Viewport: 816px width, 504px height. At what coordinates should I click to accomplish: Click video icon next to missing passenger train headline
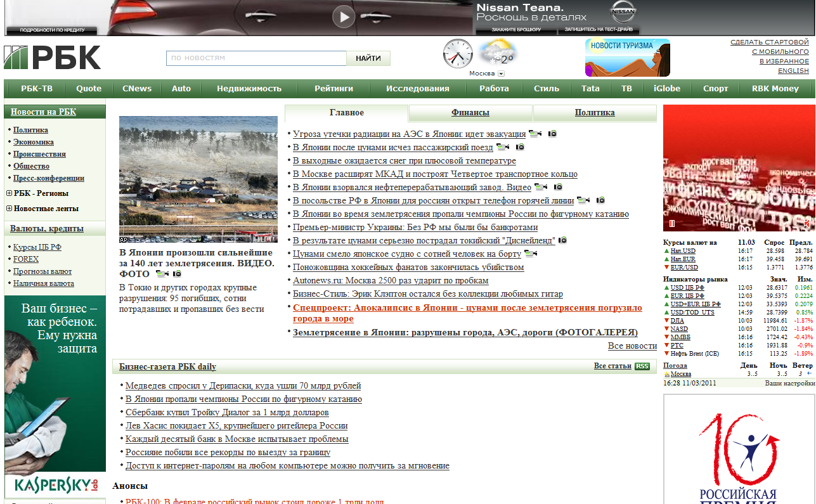pos(503,147)
